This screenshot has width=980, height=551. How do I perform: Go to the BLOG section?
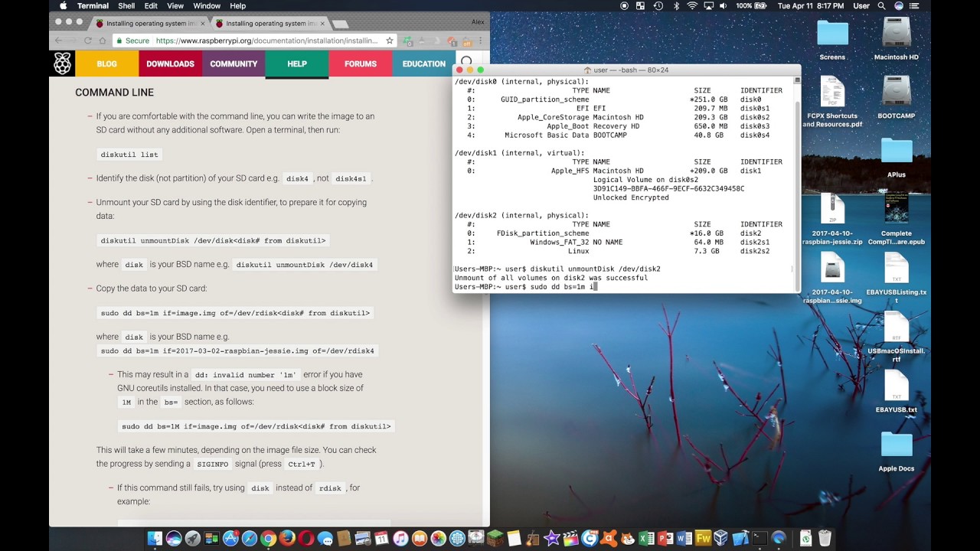[106, 64]
